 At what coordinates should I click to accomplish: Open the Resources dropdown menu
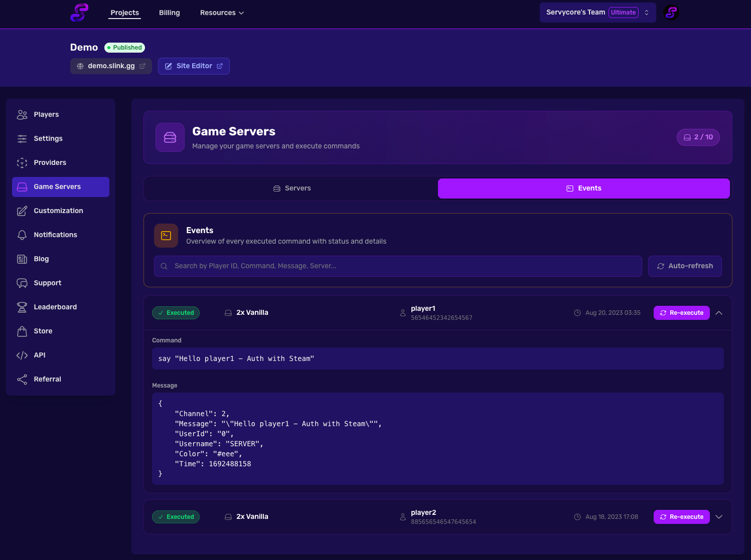[222, 13]
